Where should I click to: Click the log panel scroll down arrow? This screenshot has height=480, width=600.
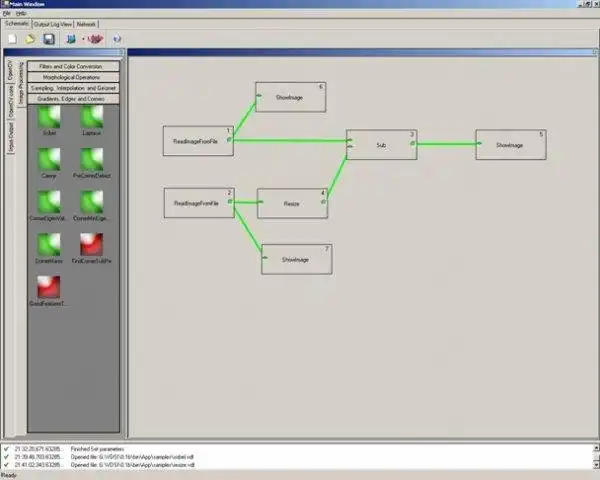coord(597,465)
